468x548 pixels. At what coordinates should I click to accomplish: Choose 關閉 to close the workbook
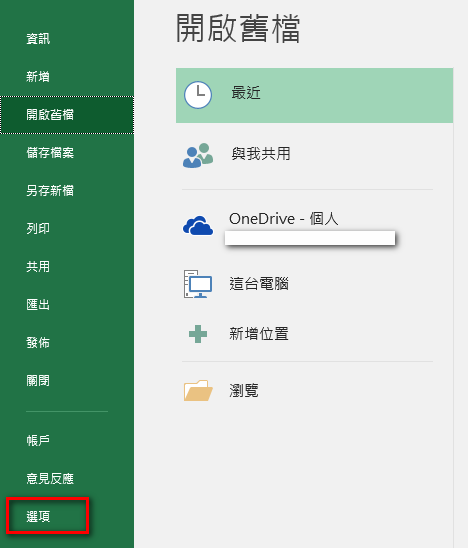point(38,381)
